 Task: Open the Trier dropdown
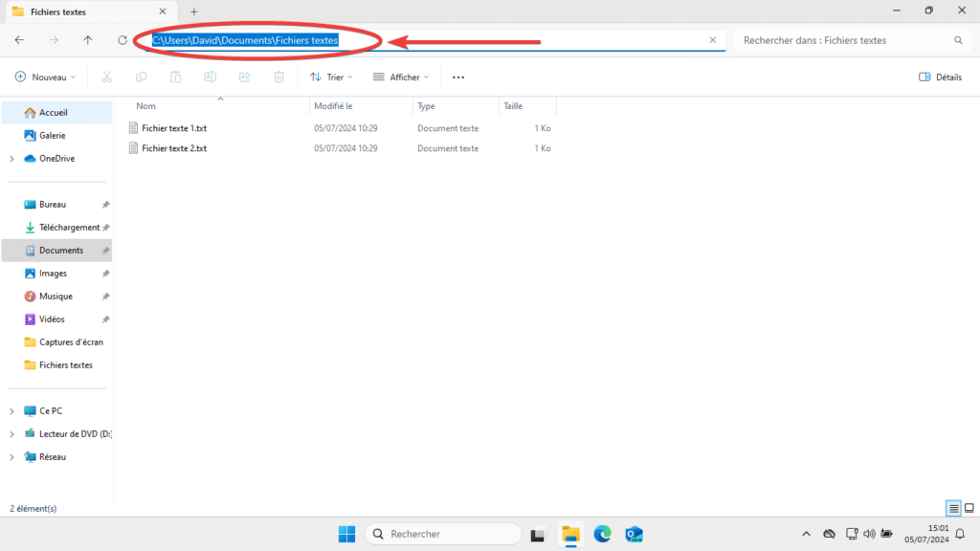pos(331,77)
